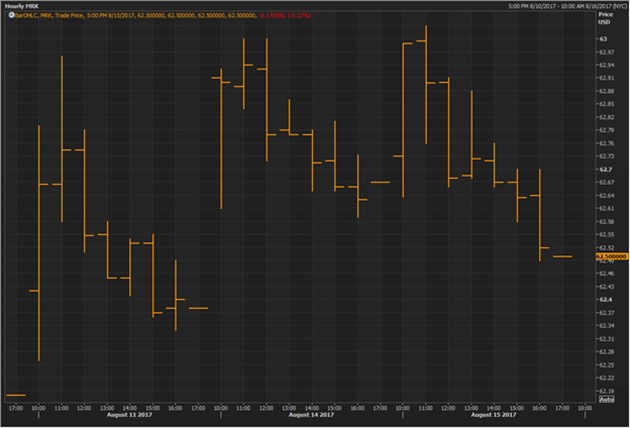
Task: Click the Price USD axis header
Action: point(604,21)
